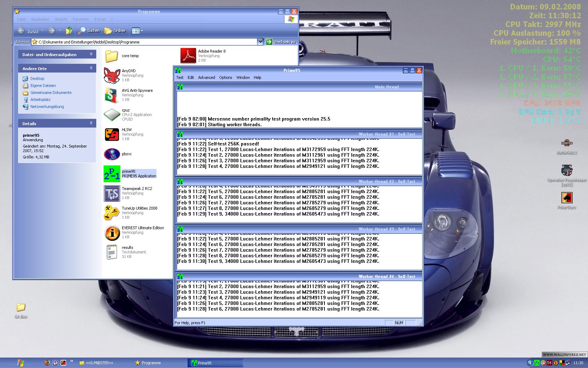Click the network connection tray icon
The image size is (588, 368).
point(568,363)
